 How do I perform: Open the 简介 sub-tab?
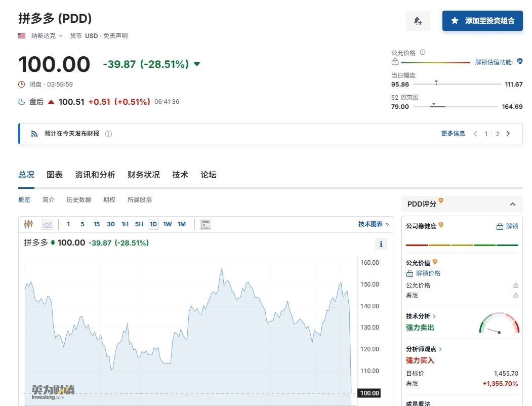pyautogui.click(x=49, y=200)
